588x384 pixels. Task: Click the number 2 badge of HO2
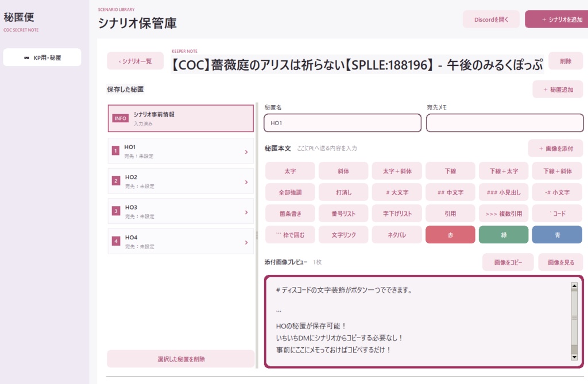tap(116, 181)
